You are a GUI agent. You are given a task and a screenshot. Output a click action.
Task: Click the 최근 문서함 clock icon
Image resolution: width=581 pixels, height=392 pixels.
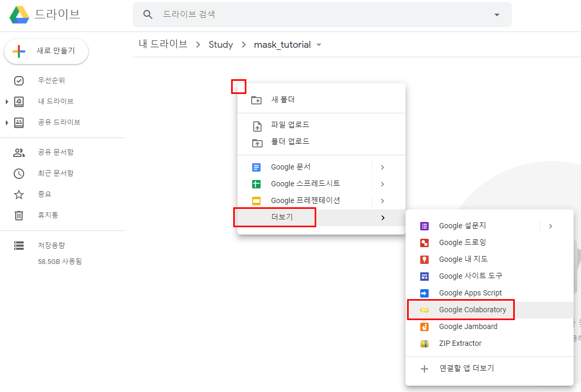click(x=19, y=174)
